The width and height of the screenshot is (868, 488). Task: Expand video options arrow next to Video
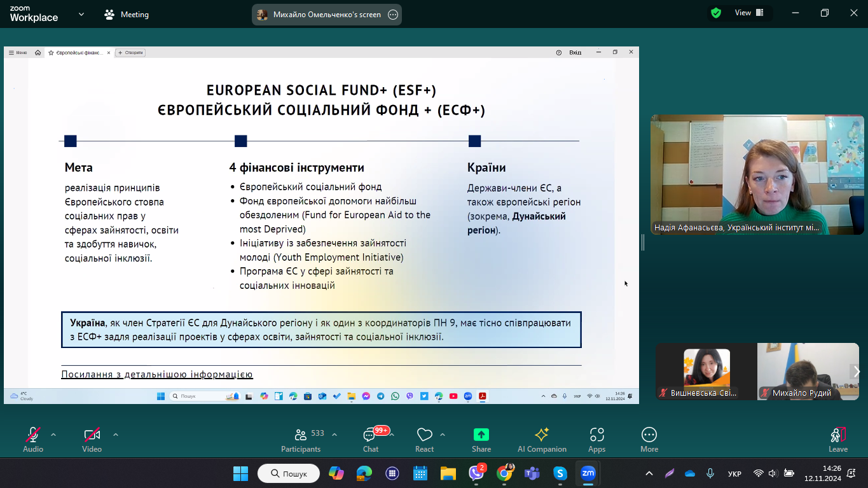point(116,435)
